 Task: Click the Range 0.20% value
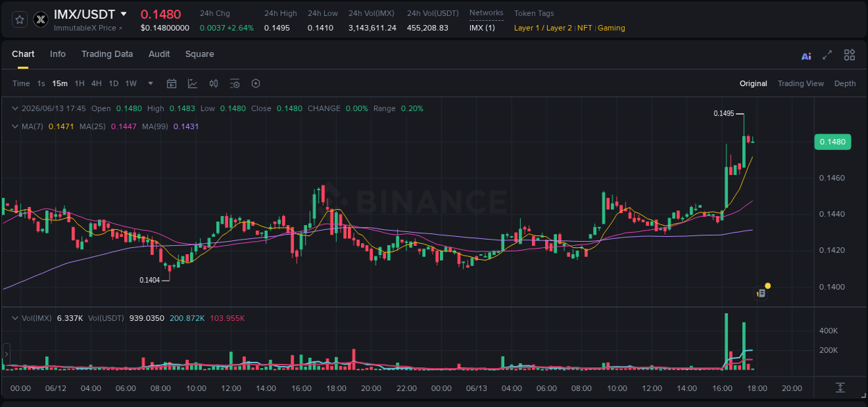pyautogui.click(x=412, y=108)
